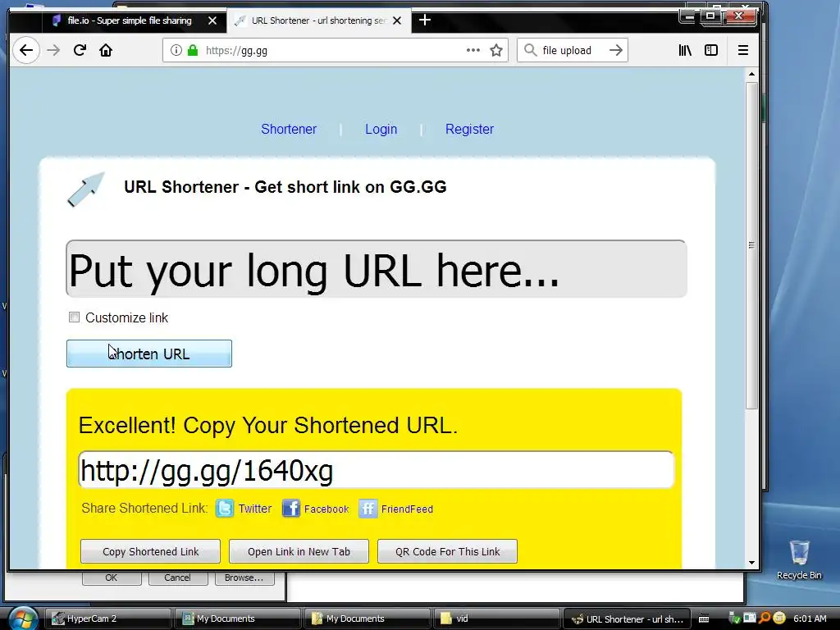Click the page scrollbar up arrow
The image size is (840, 630).
coord(751,74)
